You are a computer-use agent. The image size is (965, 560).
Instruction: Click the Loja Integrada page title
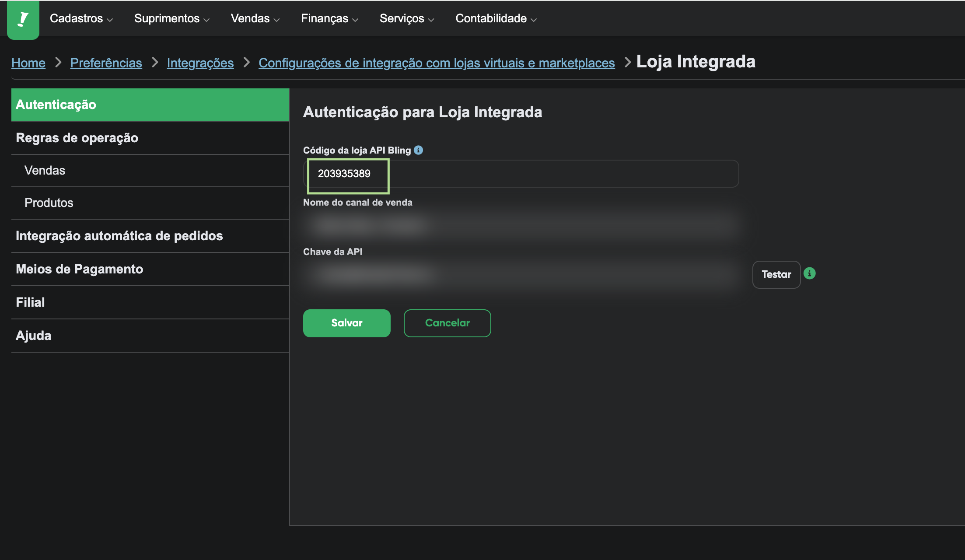click(696, 62)
